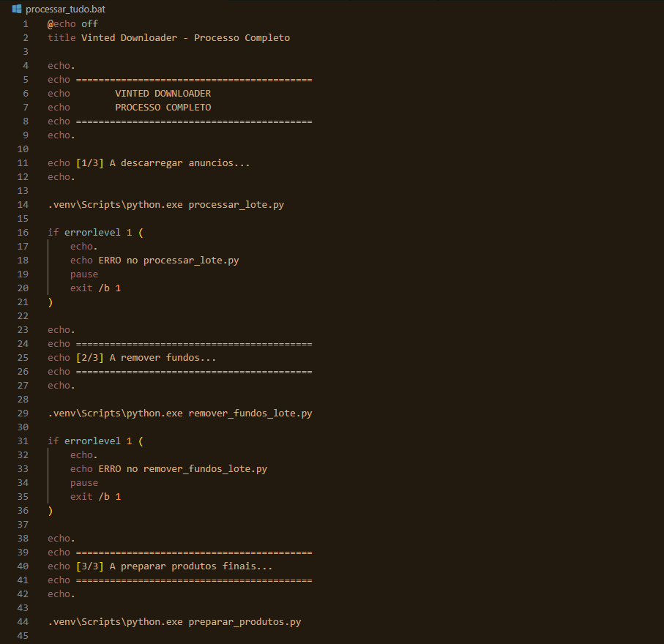Click 'exit /b 1' on line 20
Image resolution: width=664 pixels, height=644 pixels.
[x=96, y=288]
